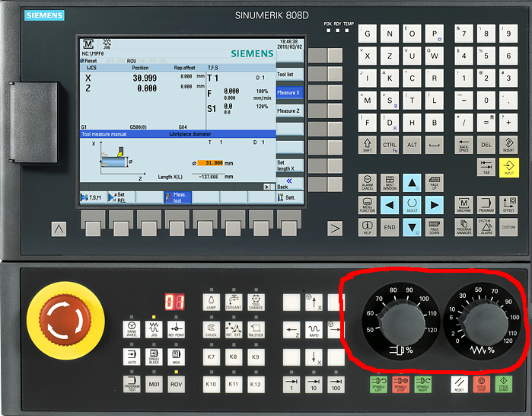Click the blue cursor up arrow key
Viewport: 532px width, 416px height.
(x=412, y=183)
